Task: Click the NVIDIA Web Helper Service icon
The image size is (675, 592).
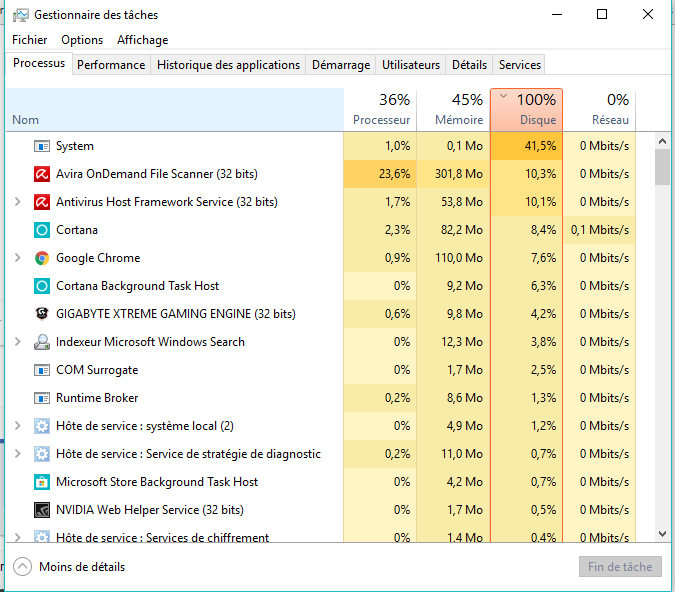Action: (x=42, y=510)
